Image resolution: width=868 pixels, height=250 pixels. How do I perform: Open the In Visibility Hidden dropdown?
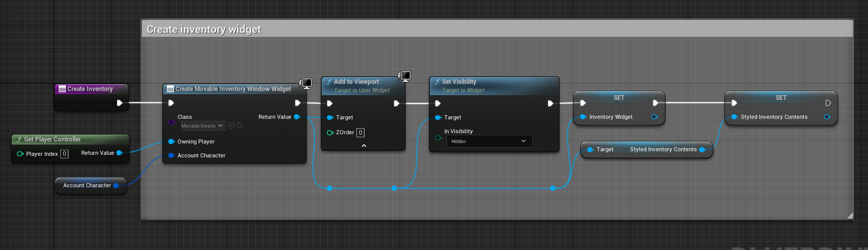point(489,141)
